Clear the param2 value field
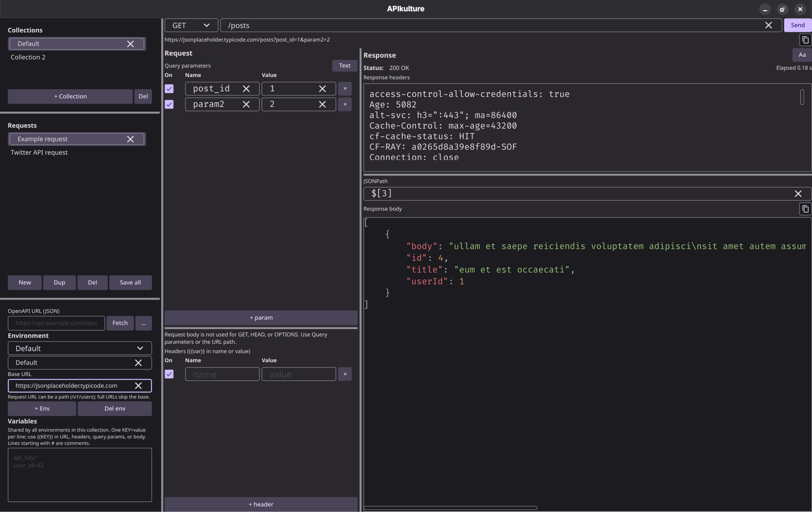The width and height of the screenshot is (812, 512). tap(322, 104)
